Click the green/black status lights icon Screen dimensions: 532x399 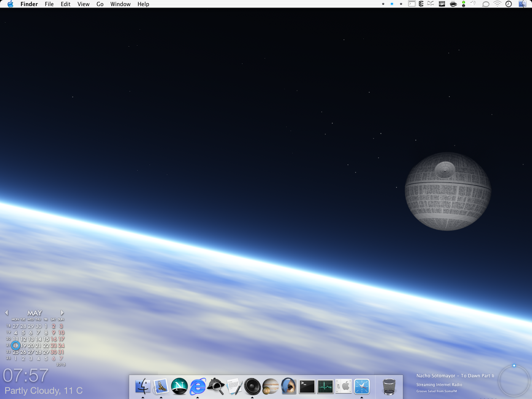click(x=464, y=4)
